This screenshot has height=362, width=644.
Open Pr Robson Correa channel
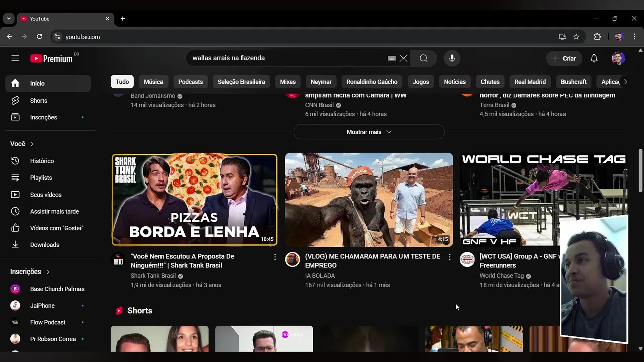tap(48, 339)
